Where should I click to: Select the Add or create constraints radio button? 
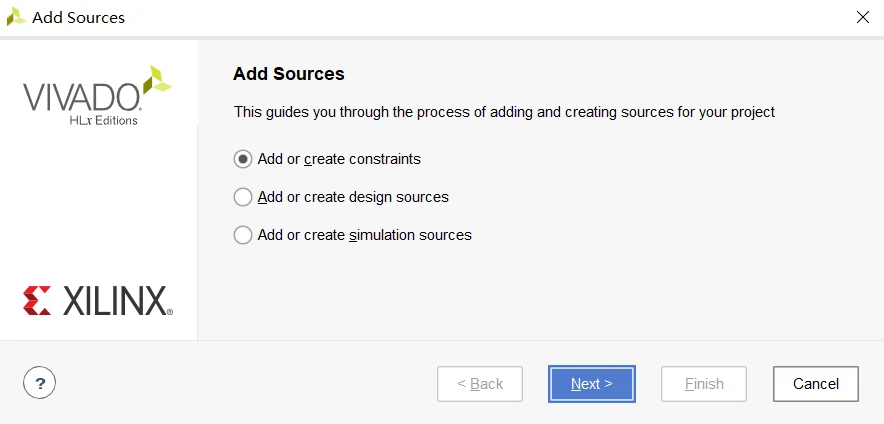(x=243, y=159)
